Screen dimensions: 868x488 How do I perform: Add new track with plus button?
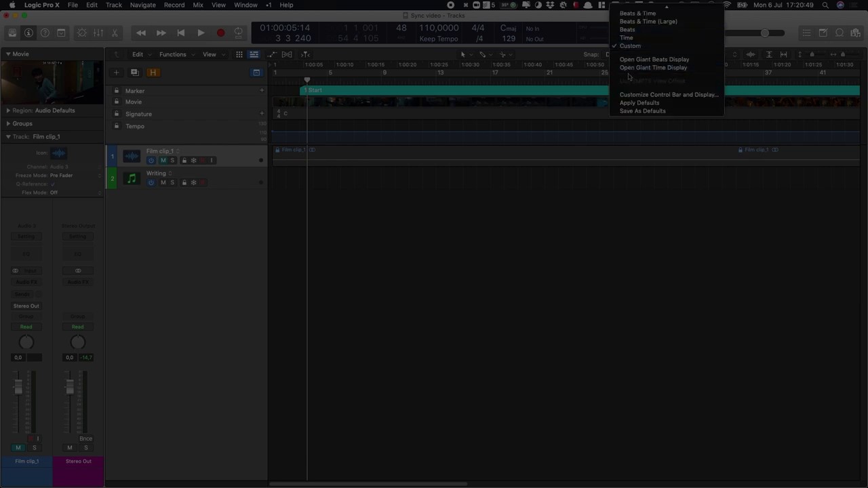116,73
